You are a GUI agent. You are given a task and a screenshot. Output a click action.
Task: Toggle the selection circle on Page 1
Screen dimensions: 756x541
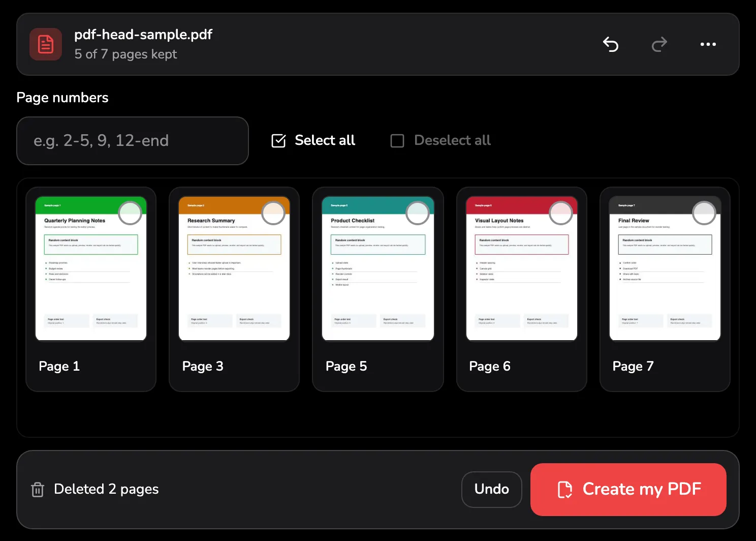point(130,213)
